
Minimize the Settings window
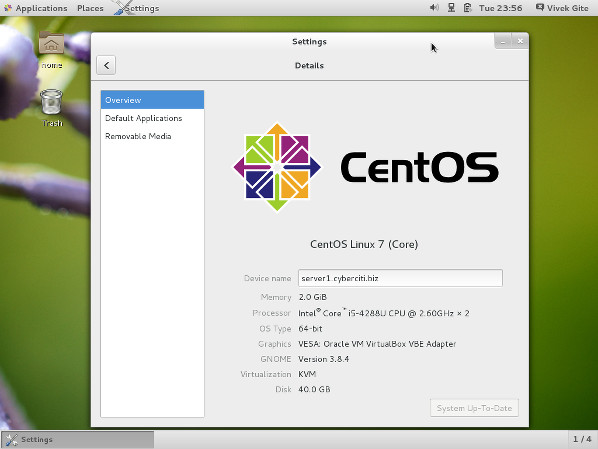point(503,41)
